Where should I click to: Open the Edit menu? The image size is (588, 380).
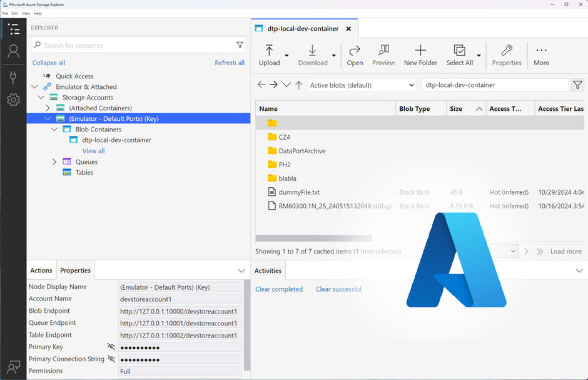point(14,13)
